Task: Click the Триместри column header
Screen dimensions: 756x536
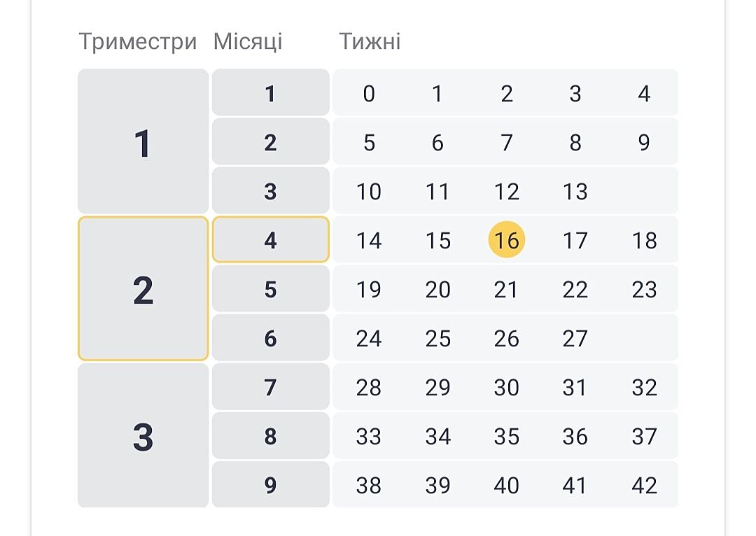Action: pos(138,41)
